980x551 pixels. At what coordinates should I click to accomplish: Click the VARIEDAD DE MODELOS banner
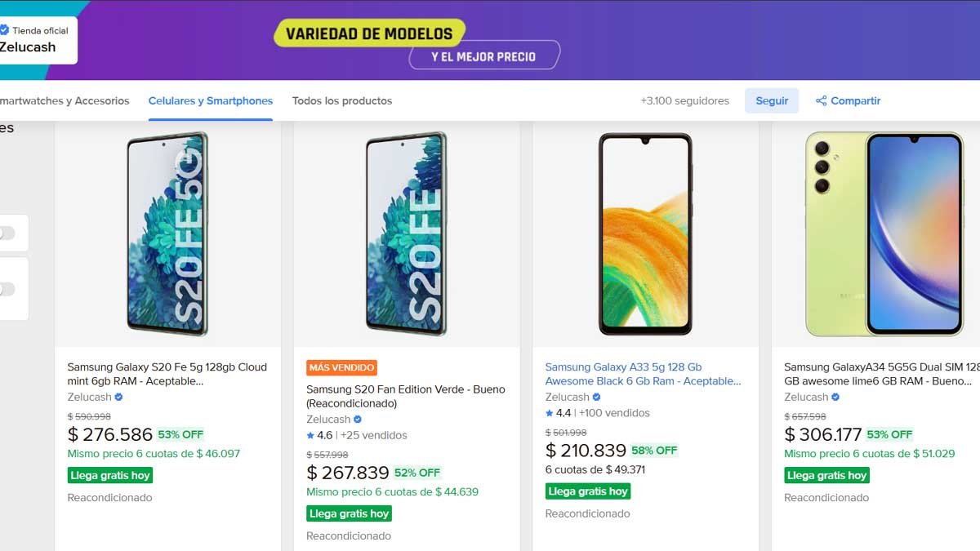pyautogui.click(x=371, y=33)
